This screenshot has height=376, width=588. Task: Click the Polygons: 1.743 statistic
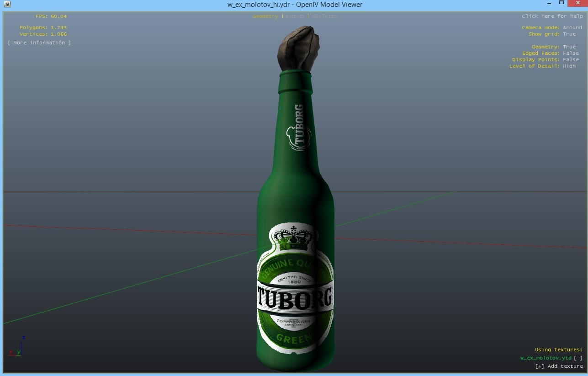pos(43,27)
